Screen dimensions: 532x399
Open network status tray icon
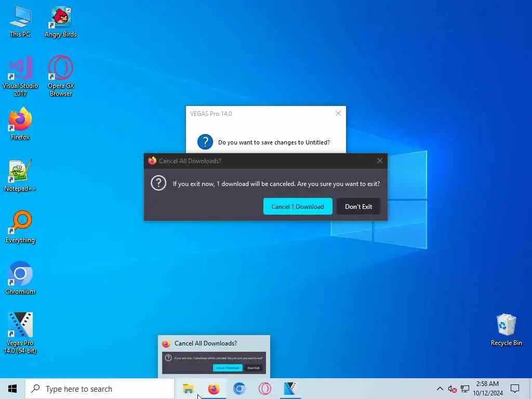click(x=465, y=389)
